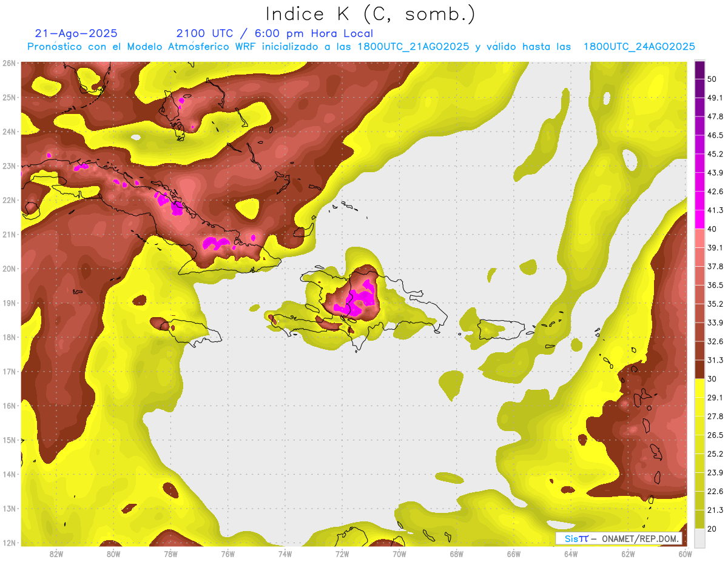728x562 pixels.
Task: Click the 'Pronóstico con el Modelo Atmósferico WRF' line
Action: (x=361, y=47)
